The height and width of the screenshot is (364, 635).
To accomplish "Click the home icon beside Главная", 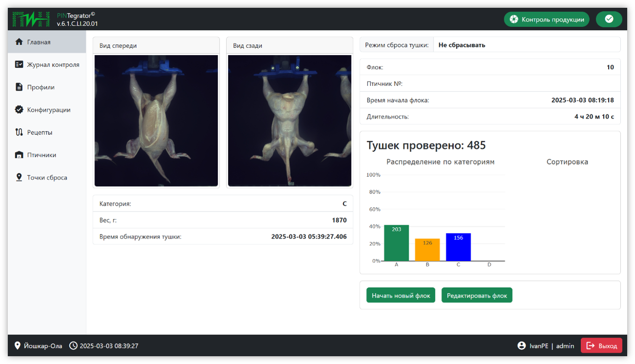I will [19, 42].
